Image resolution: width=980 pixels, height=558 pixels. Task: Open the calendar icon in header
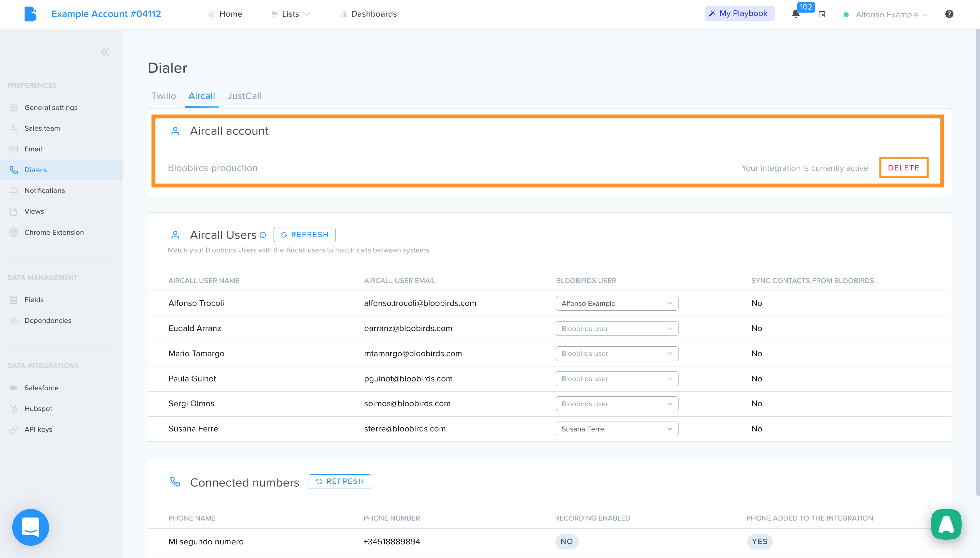pos(822,14)
